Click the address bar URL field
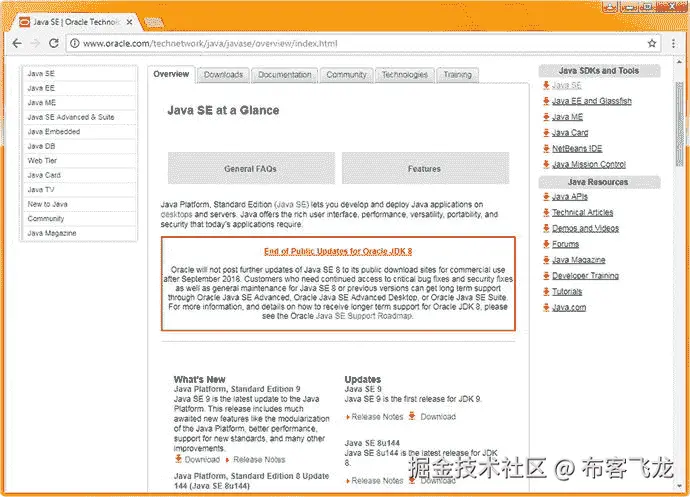 (363, 43)
